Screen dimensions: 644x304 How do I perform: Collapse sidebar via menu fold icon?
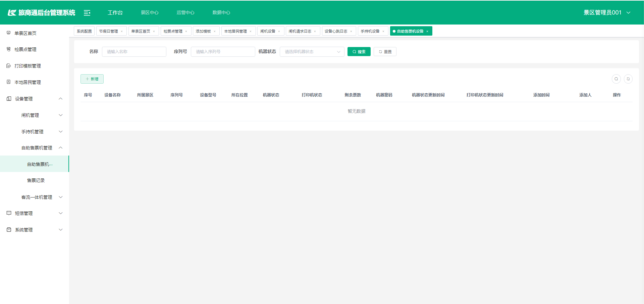click(x=87, y=13)
